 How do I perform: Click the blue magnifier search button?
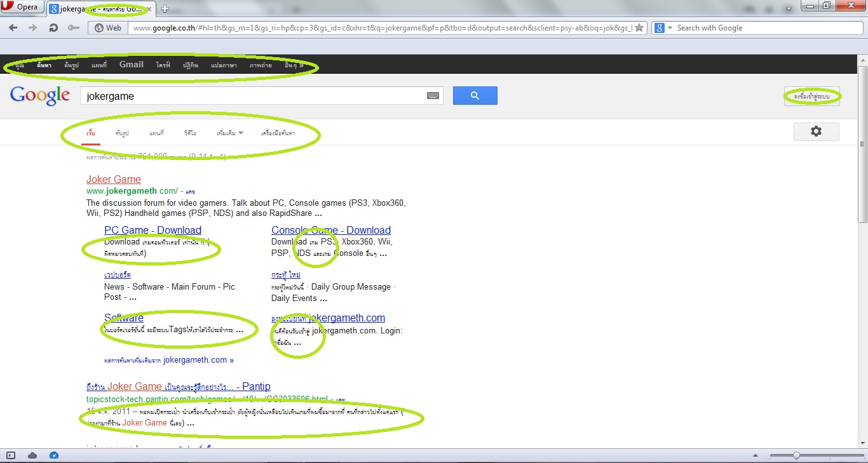[x=475, y=96]
